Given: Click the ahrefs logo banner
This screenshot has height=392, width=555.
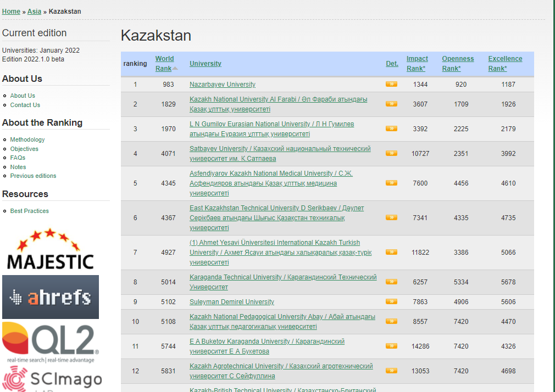Looking at the screenshot, I should 51,297.
